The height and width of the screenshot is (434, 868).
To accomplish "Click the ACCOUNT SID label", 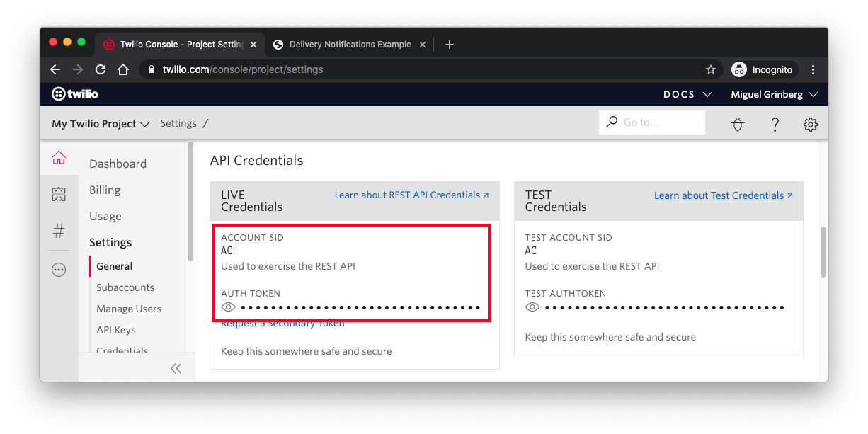I will pyautogui.click(x=252, y=238).
